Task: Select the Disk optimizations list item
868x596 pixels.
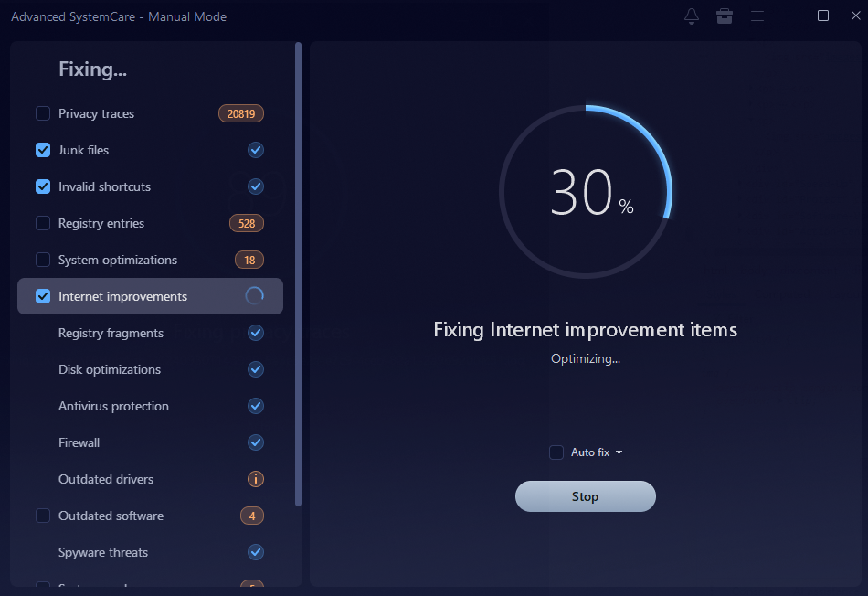Action: tap(110, 369)
